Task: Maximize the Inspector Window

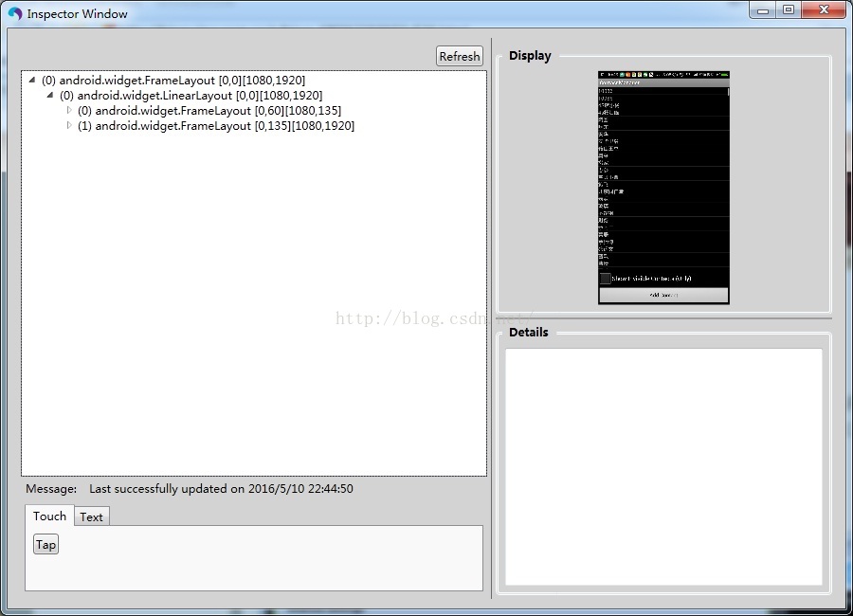Action: click(789, 9)
